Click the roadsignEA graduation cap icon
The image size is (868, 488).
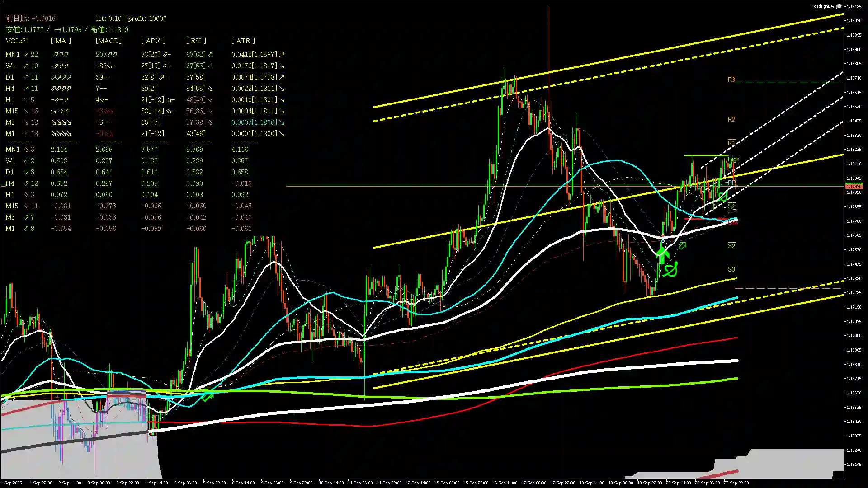(x=839, y=6)
